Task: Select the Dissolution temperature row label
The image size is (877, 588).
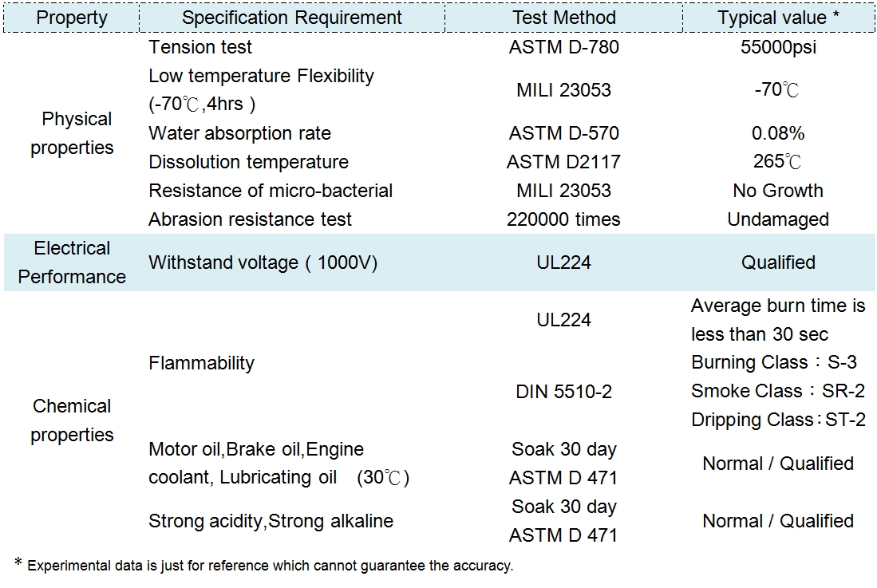Action: (x=248, y=162)
